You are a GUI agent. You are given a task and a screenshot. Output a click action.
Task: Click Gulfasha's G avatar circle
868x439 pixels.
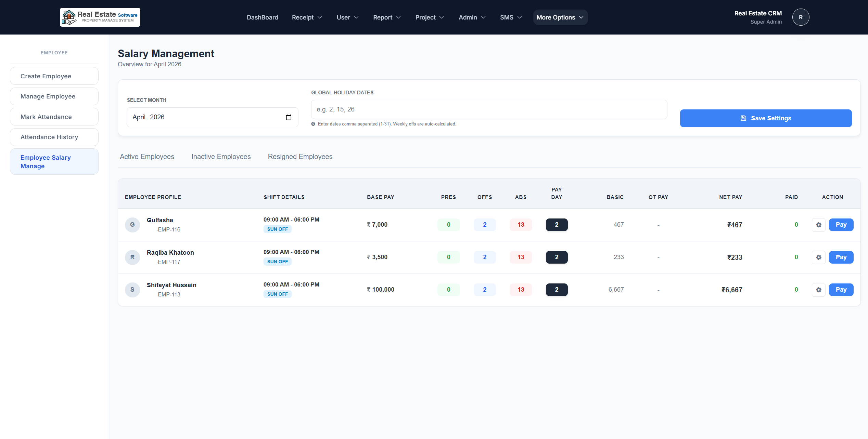pos(132,225)
